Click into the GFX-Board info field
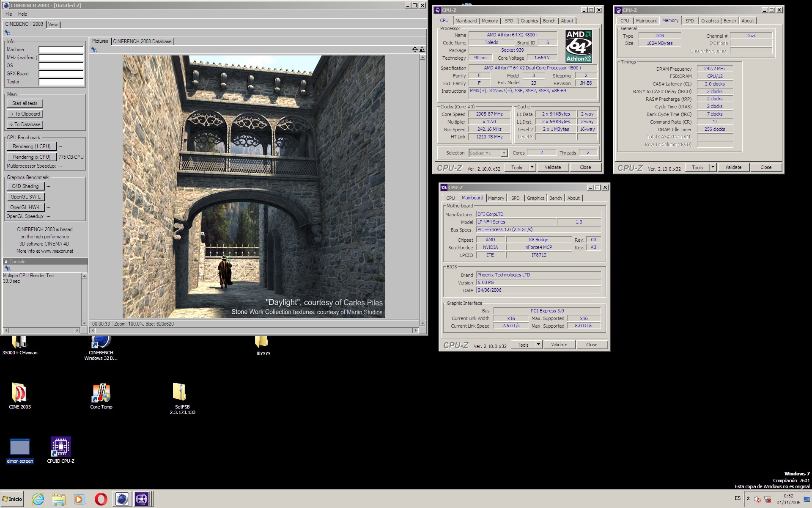This screenshot has height=508, width=812. (61, 74)
